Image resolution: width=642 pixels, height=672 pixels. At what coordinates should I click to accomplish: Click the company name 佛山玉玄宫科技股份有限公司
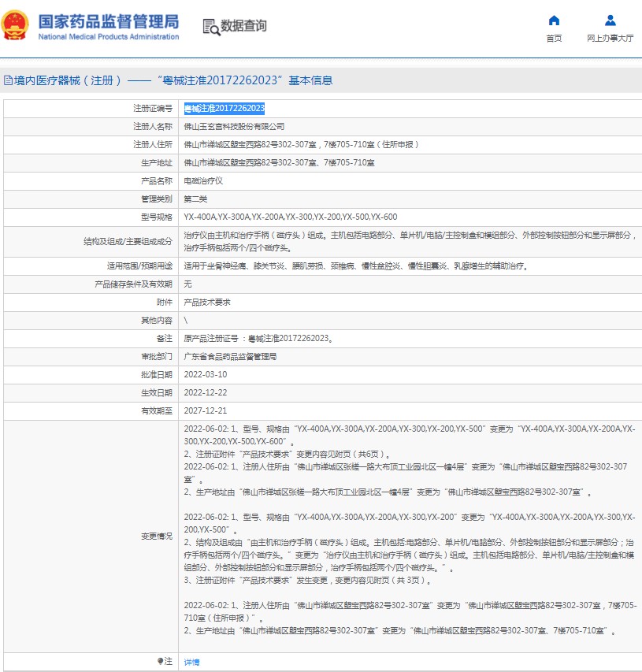[x=234, y=126]
